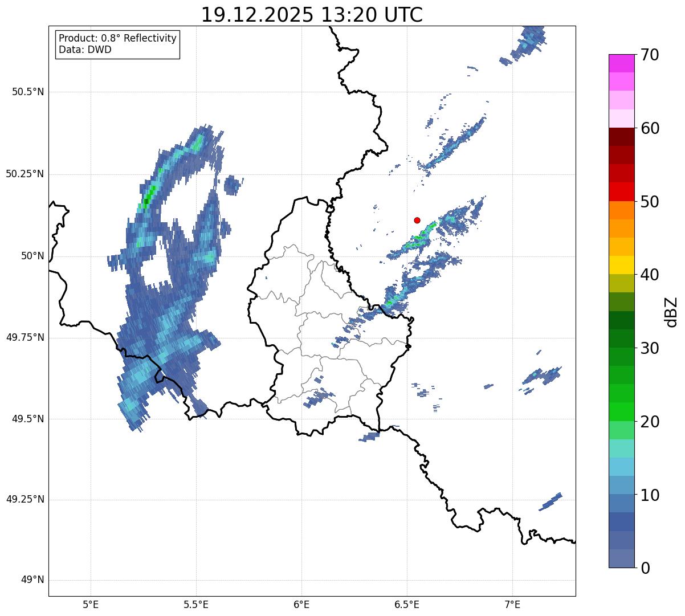
Task: Click the colorbar tick label "50"
Action: pyautogui.click(x=650, y=202)
